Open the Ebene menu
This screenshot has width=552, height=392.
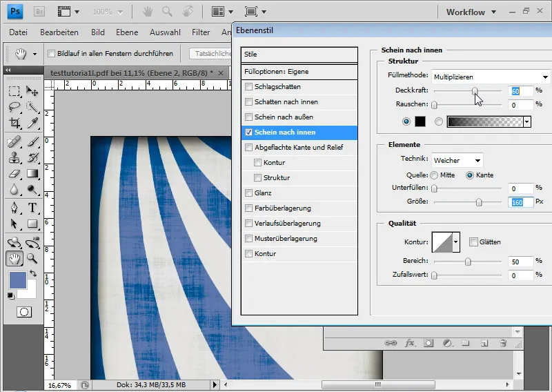point(127,32)
